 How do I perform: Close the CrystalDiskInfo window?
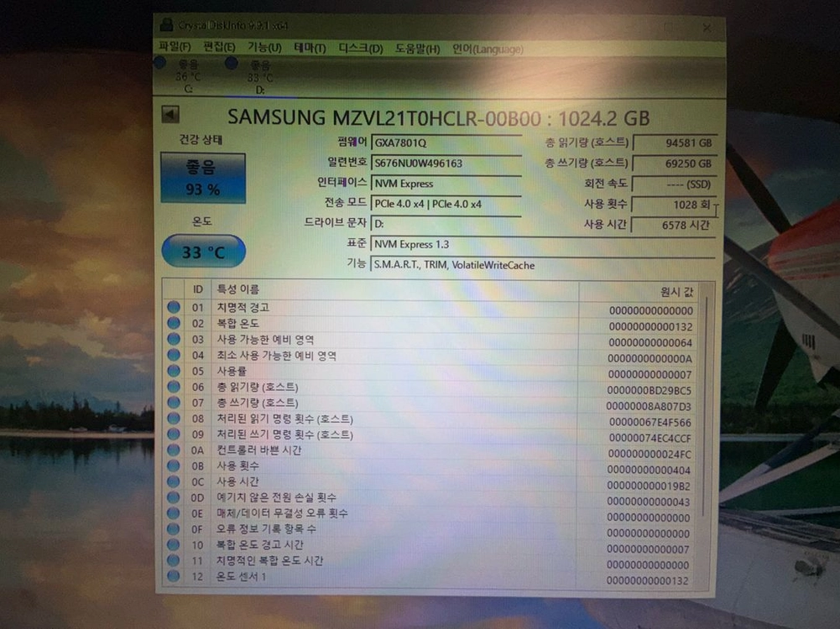coord(707,28)
